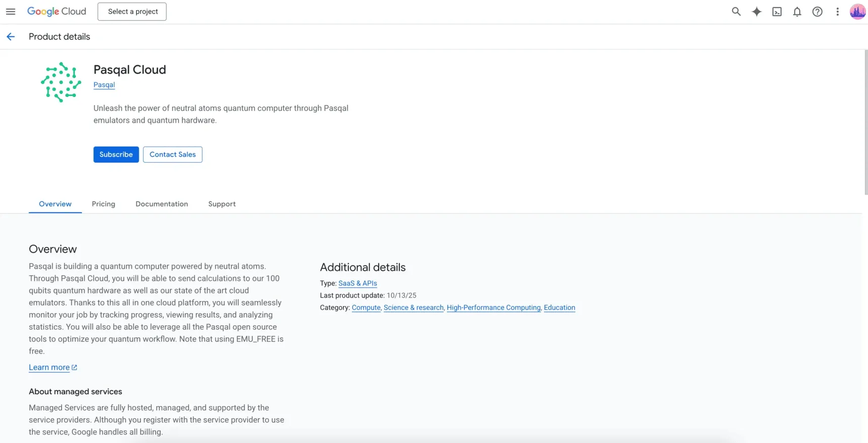The width and height of the screenshot is (868, 443).
Task: Open the search icon in top bar
Action: (736, 12)
